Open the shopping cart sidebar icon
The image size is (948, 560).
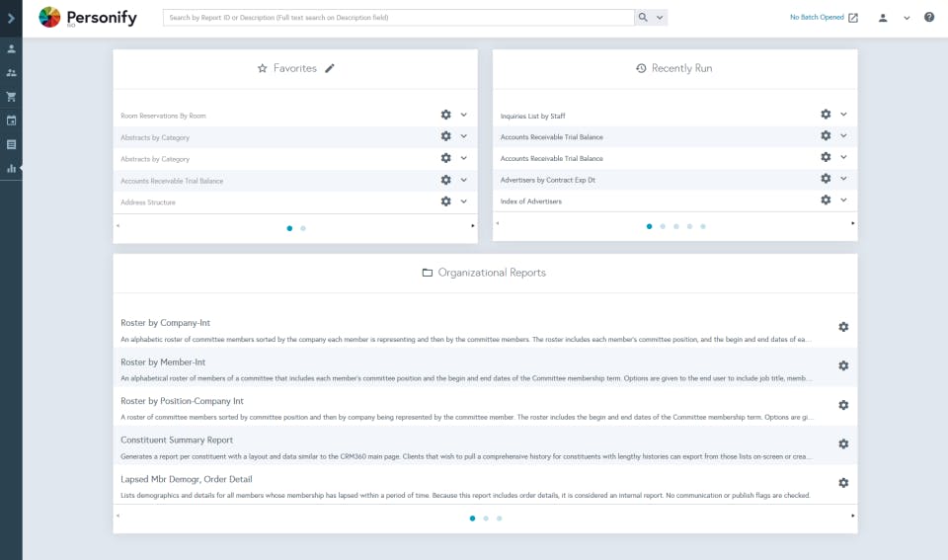click(x=11, y=97)
